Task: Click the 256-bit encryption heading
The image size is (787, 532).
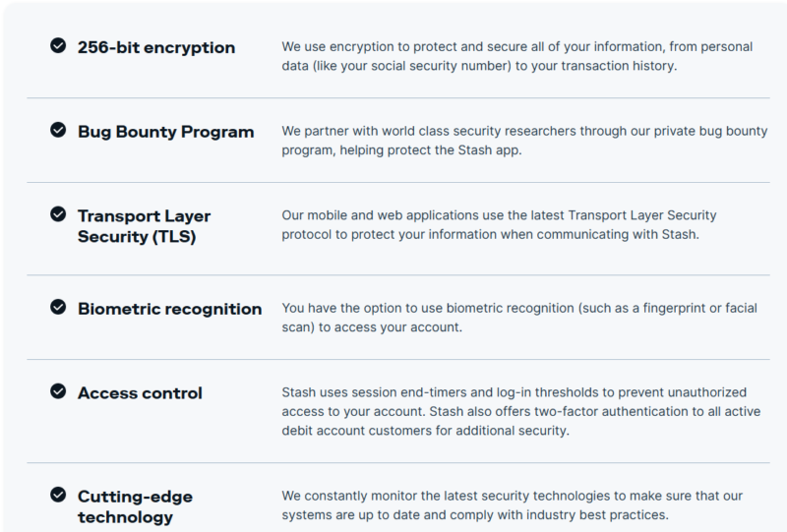Action: tap(156, 47)
